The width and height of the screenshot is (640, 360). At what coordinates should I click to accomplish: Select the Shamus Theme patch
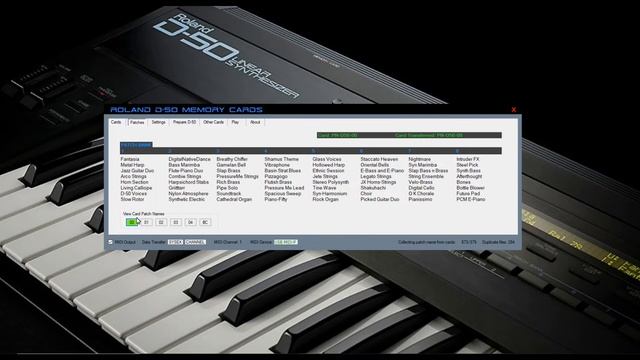pos(281,159)
